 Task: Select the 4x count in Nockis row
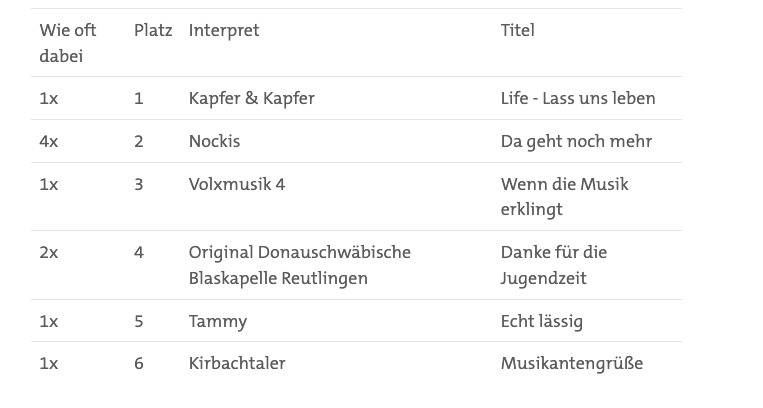pyautogui.click(x=48, y=141)
